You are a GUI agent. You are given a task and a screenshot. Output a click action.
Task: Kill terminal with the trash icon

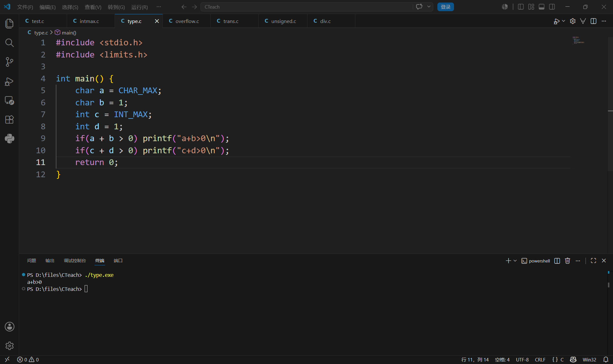click(567, 261)
